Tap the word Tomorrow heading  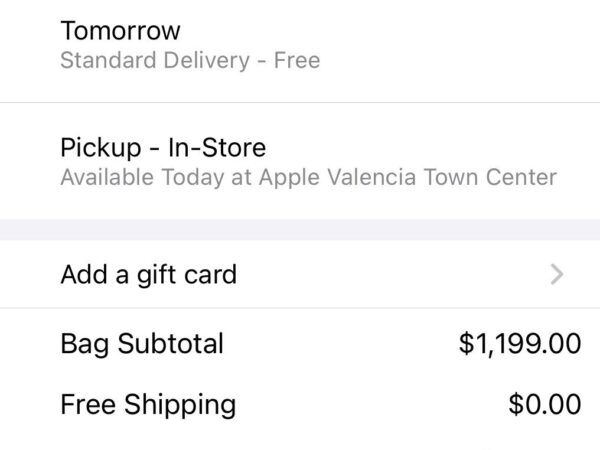point(121,30)
